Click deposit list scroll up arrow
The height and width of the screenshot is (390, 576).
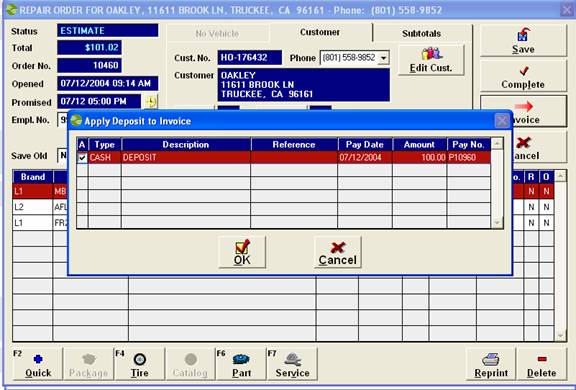pos(497,144)
